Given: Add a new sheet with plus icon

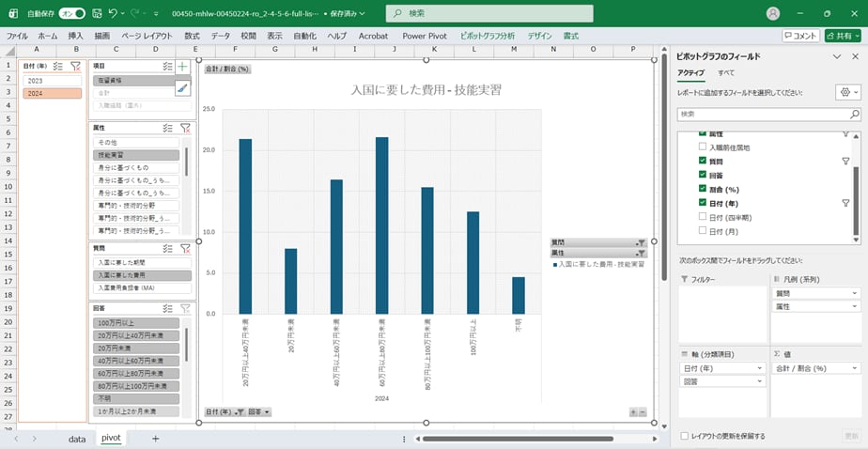Looking at the screenshot, I should [x=155, y=439].
